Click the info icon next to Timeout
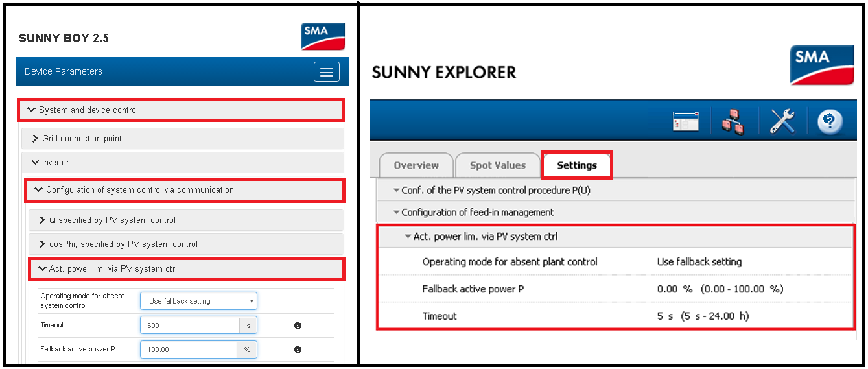 (298, 326)
